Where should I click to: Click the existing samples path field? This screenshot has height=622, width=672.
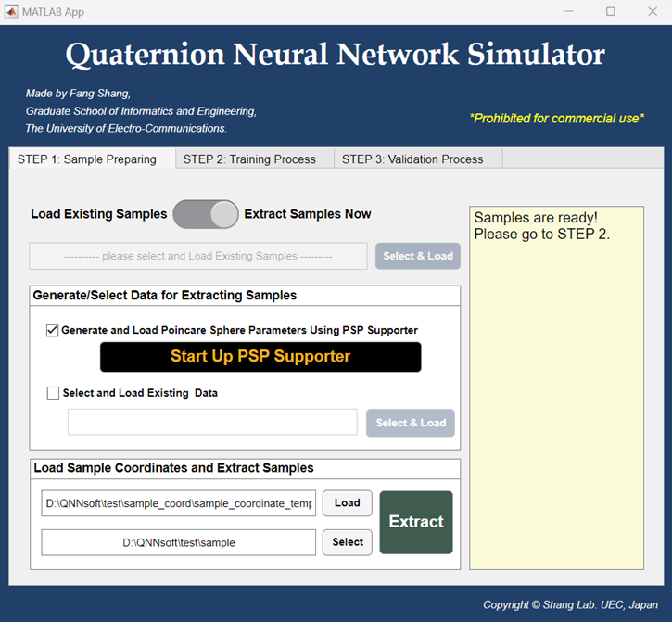[198, 257]
